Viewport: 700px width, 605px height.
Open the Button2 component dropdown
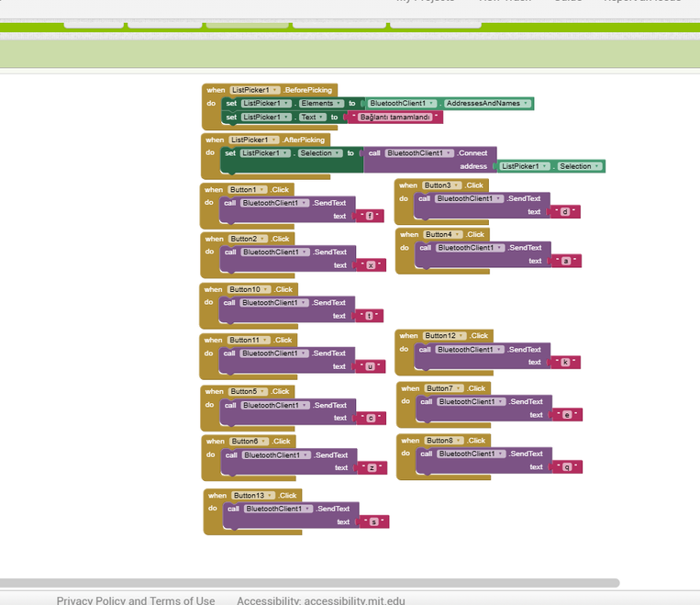249,239
